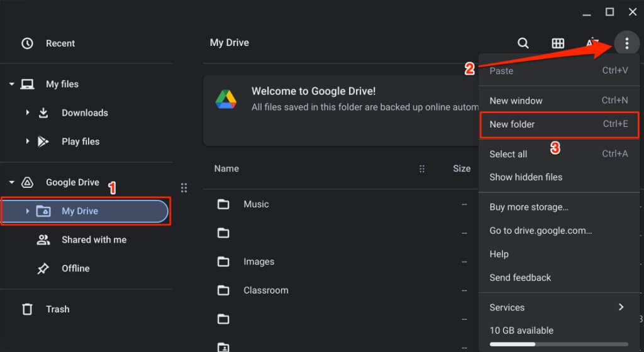Open the Music folder row

coord(256,204)
